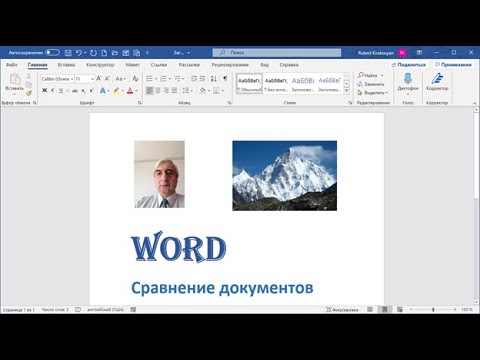Open the Borders dropdown arrow
Screen dimensions: 480x360
[222, 91]
